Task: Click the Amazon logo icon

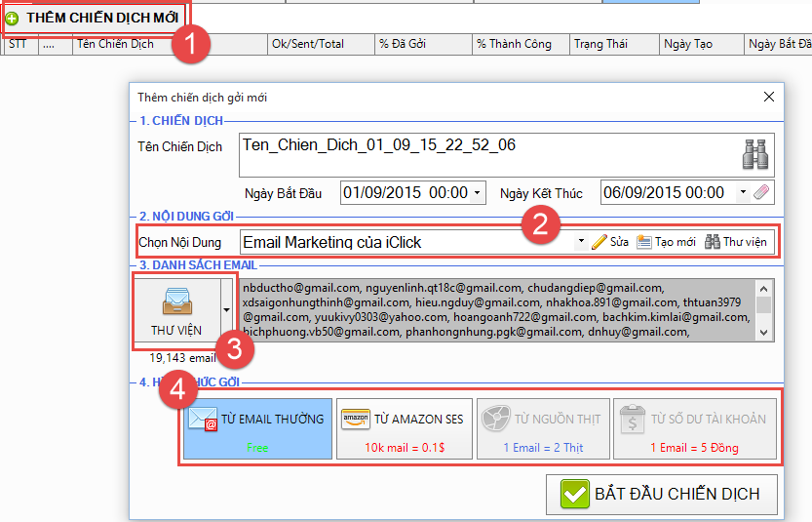Action: coord(356,419)
